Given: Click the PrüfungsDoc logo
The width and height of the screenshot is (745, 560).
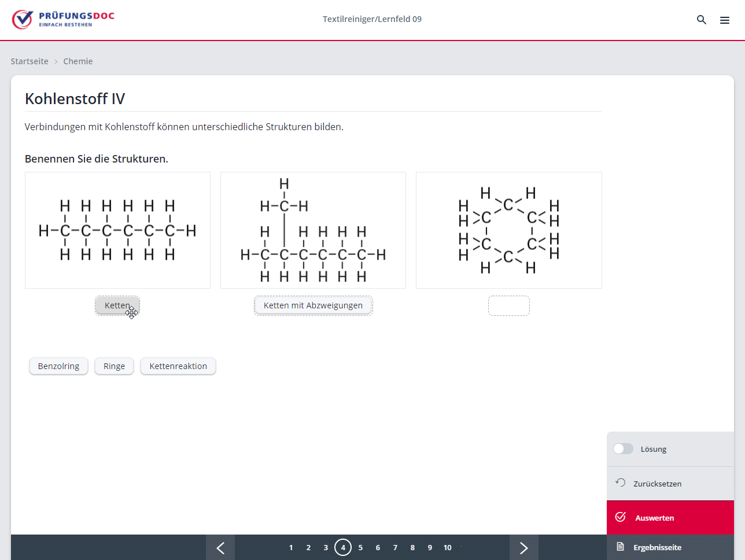Looking at the screenshot, I should coord(63,19).
